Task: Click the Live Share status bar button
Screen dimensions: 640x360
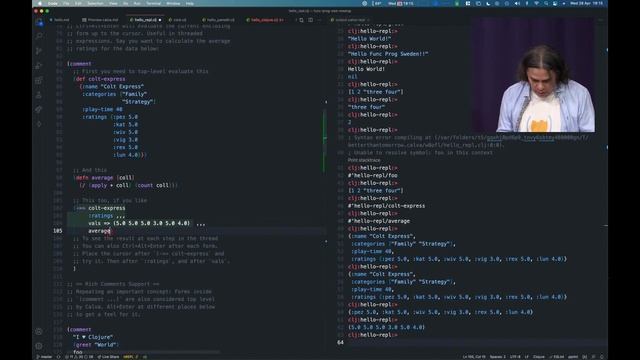Action: [109, 357]
